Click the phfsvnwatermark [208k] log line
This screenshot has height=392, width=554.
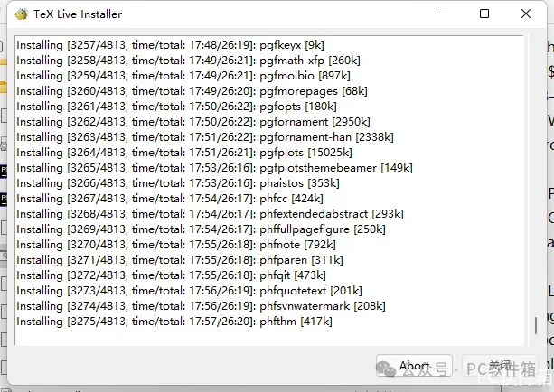click(x=201, y=306)
